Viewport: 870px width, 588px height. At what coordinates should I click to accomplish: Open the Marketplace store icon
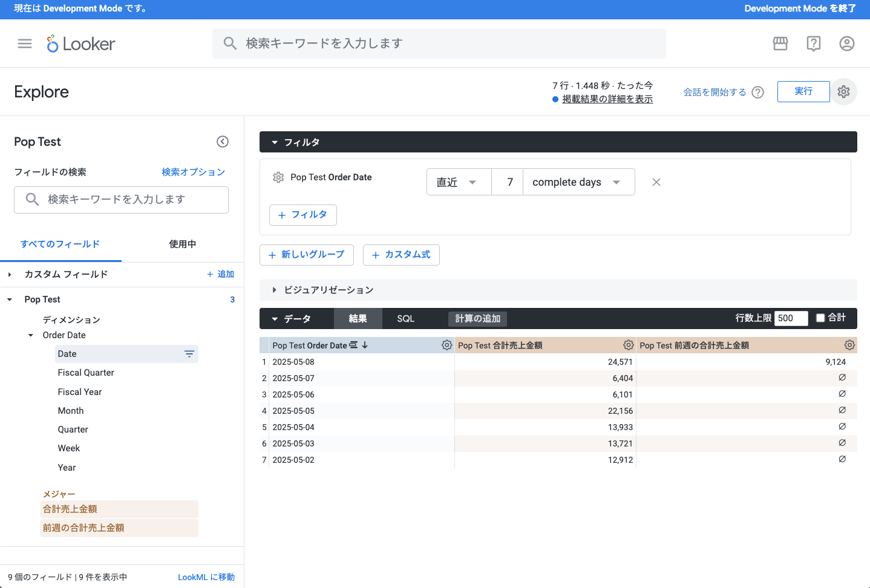(x=780, y=44)
